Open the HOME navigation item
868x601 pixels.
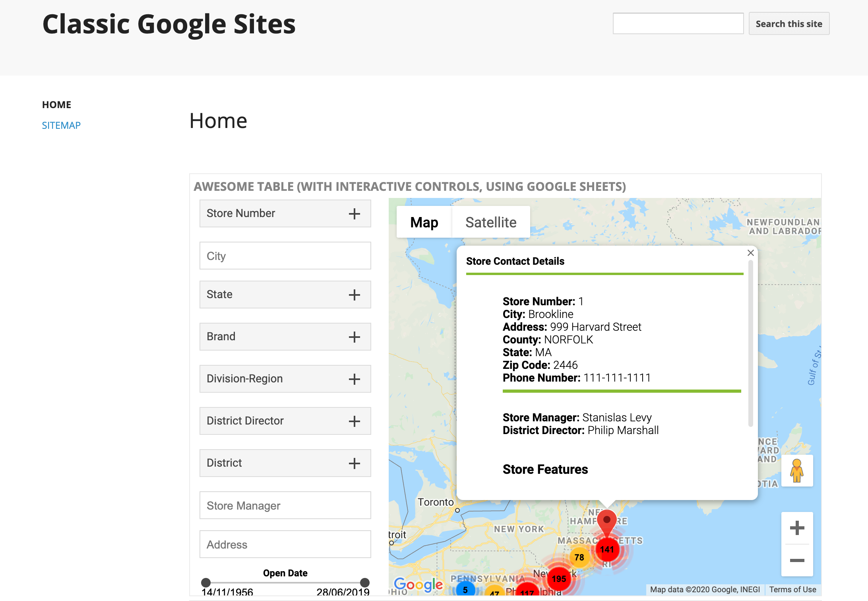(57, 105)
